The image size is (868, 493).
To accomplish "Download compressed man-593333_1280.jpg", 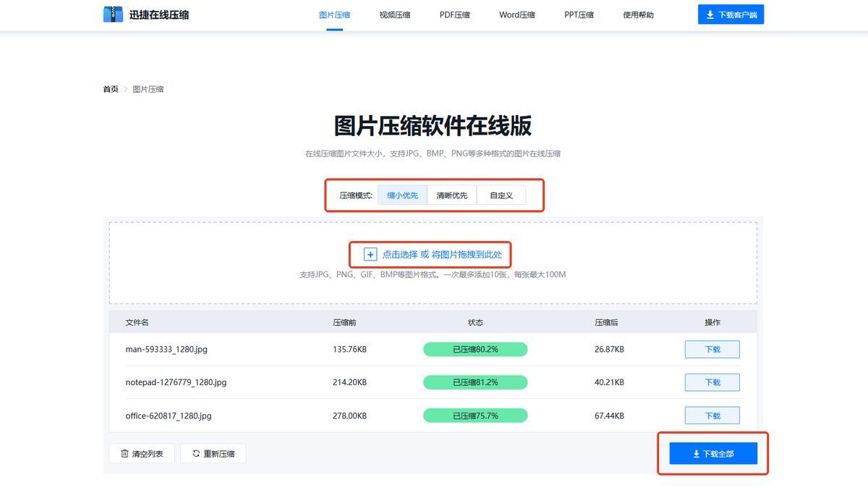I will [x=712, y=349].
